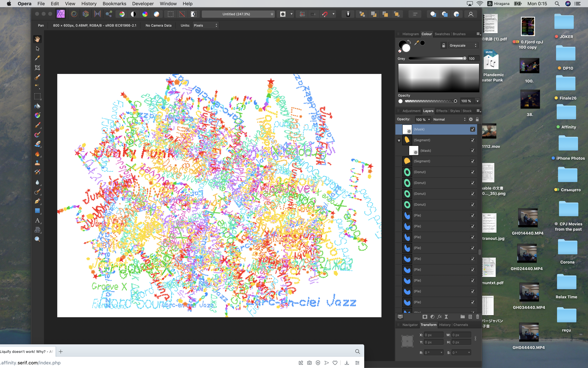Click the Transform X input field
Screen dimensions: 588x368
[x=434, y=335]
